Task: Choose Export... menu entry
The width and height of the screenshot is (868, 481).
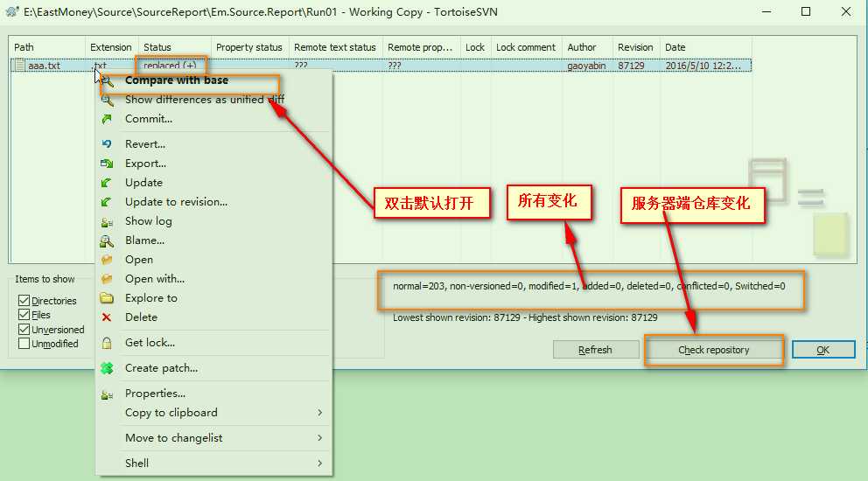Action: (214, 164)
